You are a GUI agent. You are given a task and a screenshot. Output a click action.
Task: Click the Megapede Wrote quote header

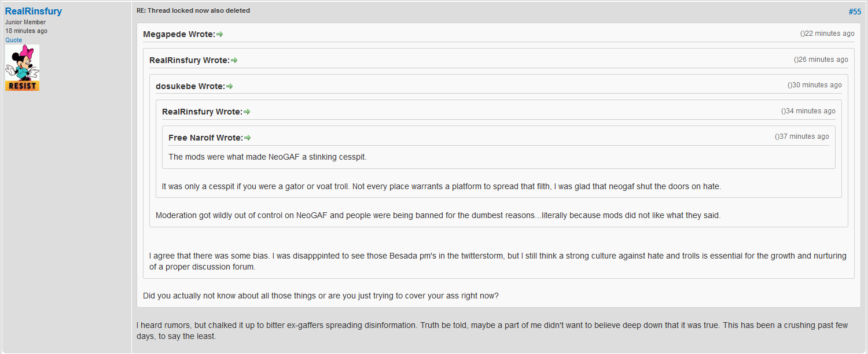pos(179,34)
